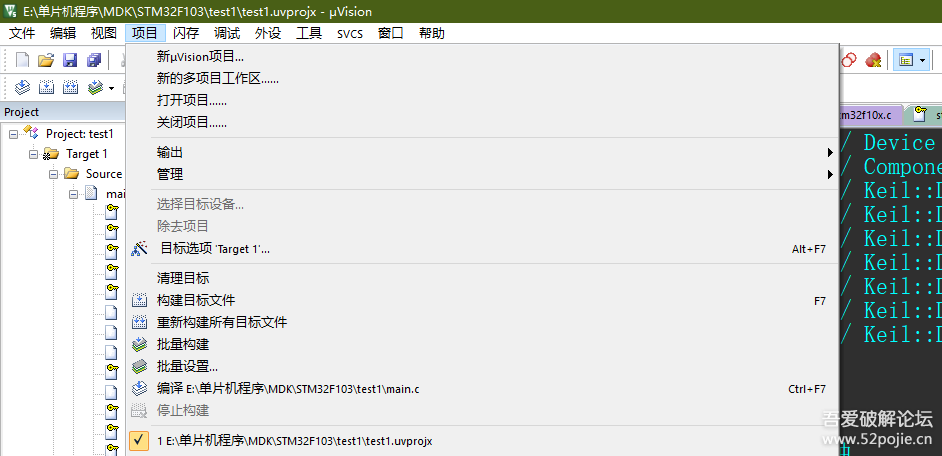Expand the 输出 submenu
This screenshot has width=942, height=456.
click(x=482, y=153)
